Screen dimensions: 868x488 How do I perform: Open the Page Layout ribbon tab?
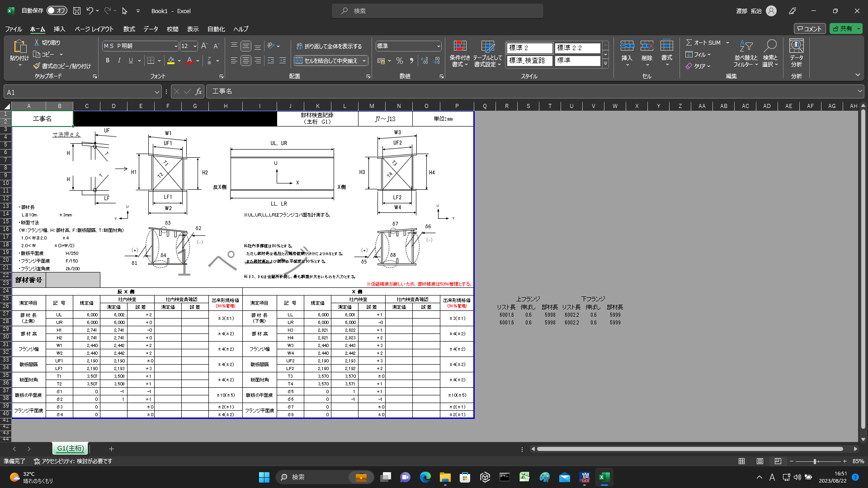pos(94,29)
